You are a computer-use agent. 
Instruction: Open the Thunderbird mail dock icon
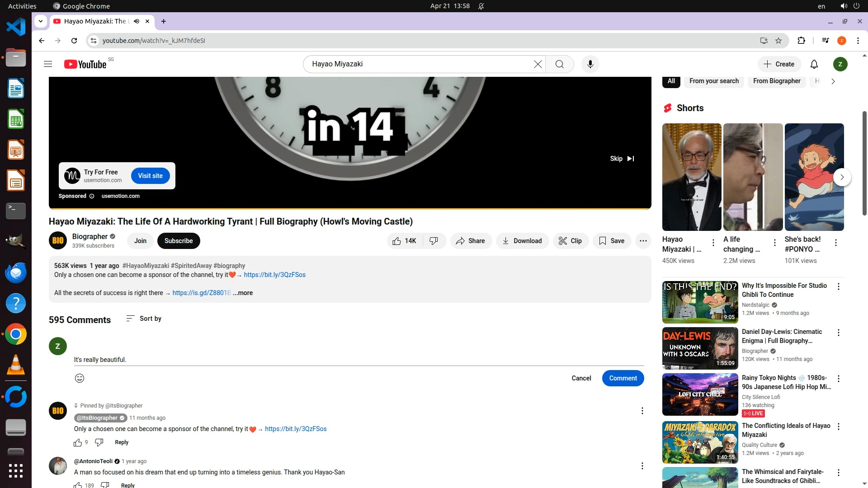(16, 273)
